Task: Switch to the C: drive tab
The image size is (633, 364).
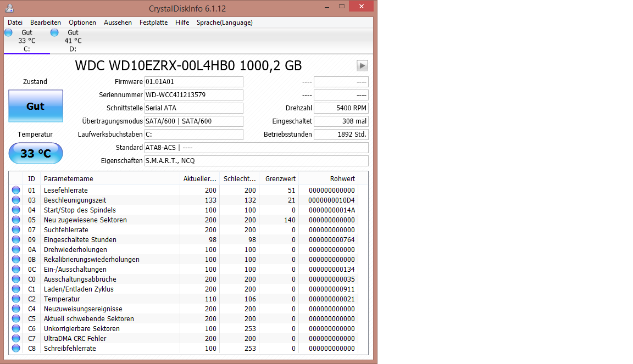Action: point(26,41)
